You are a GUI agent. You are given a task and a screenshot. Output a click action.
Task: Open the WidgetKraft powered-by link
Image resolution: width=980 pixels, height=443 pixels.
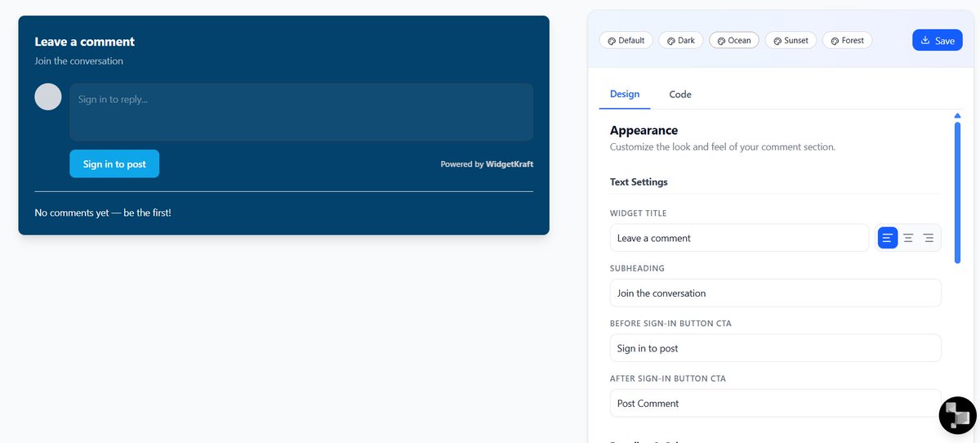point(510,164)
